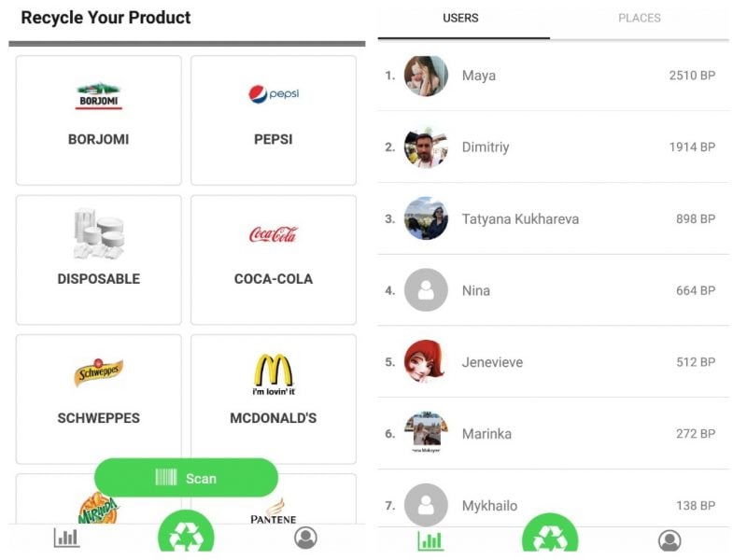Choose the Pepsi brand tile
The height and width of the screenshot is (560, 747).
click(274, 120)
